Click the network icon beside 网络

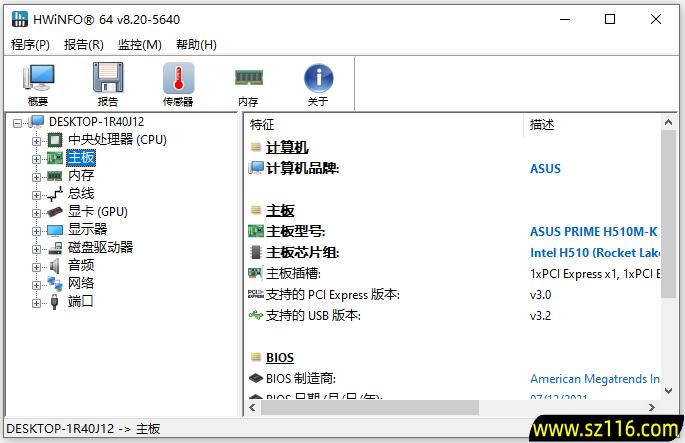[x=55, y=284]
